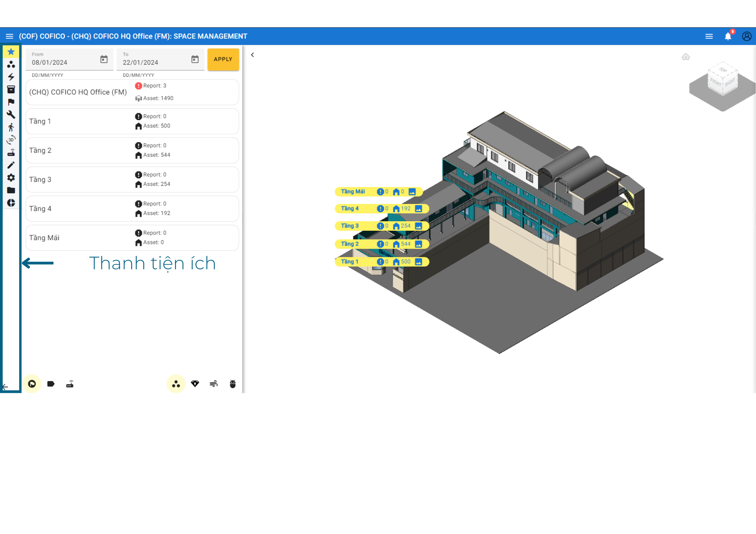
Task: Toggle the label tag icon at bottom
Action: (x=51, y=384)
